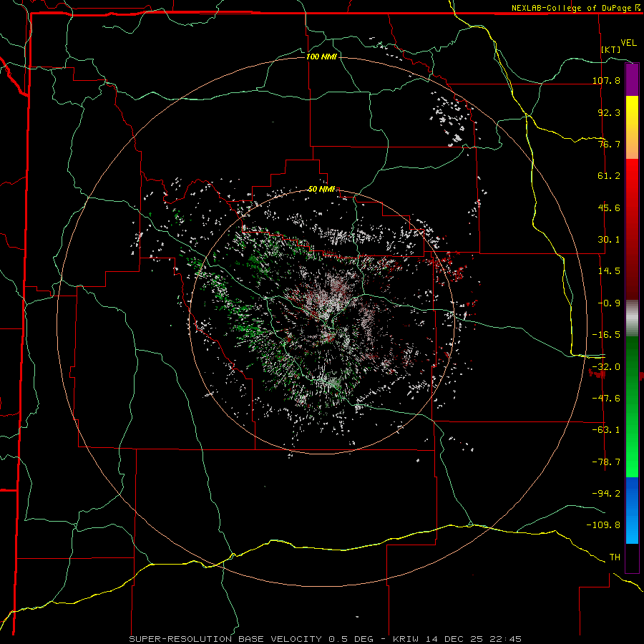Click the 76.7 legend value
The width and height of the screenshot is (644, 644).
609,144
